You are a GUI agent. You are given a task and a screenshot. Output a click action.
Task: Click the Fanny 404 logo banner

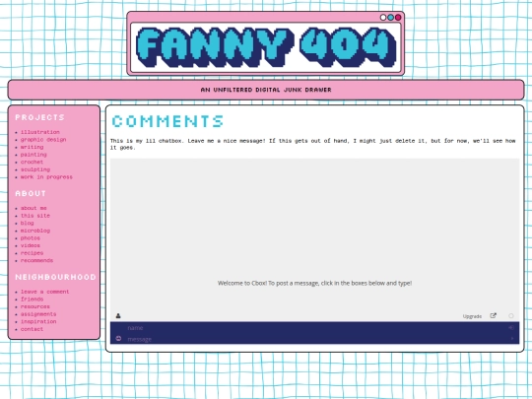point(266,47)
